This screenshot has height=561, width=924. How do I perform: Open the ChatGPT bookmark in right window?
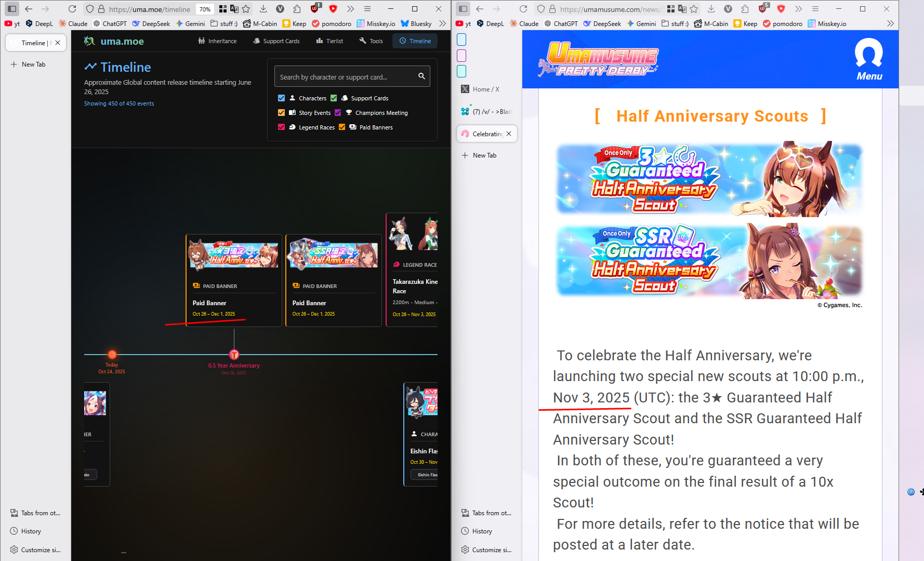point(561,23)
